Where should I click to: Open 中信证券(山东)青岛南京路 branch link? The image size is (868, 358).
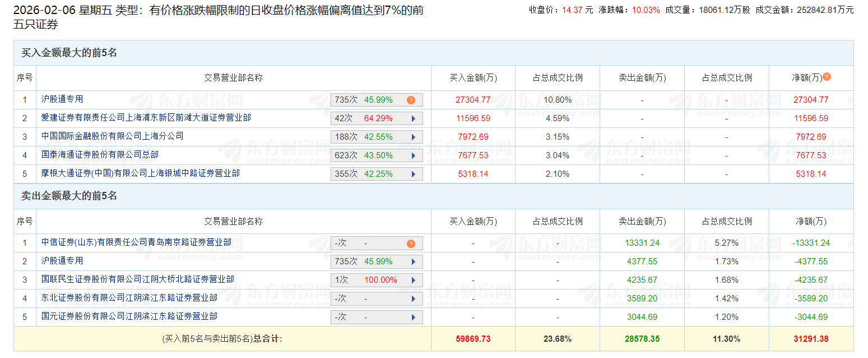[x=136, y=242]
